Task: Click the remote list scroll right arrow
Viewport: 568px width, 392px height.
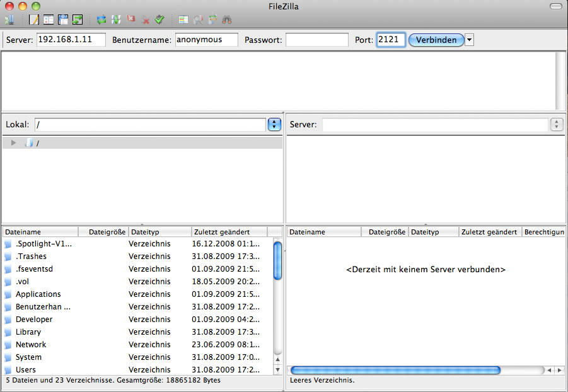Action: click(560, 371)
